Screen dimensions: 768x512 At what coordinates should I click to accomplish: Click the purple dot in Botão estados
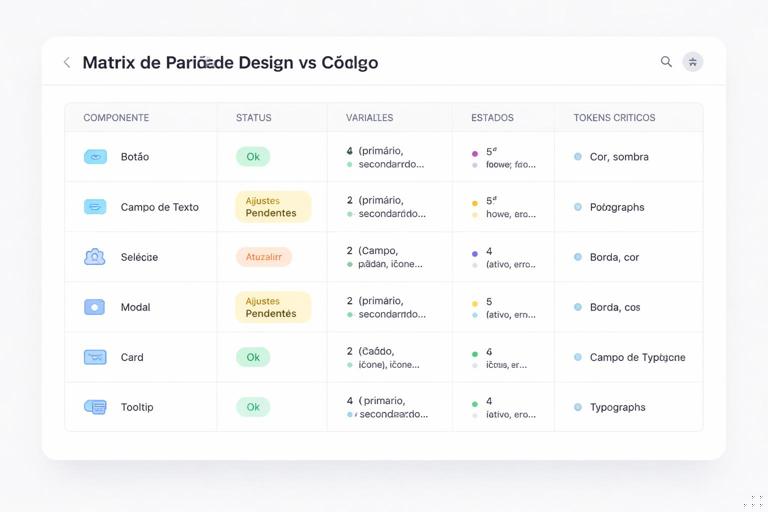pos(475,153)
